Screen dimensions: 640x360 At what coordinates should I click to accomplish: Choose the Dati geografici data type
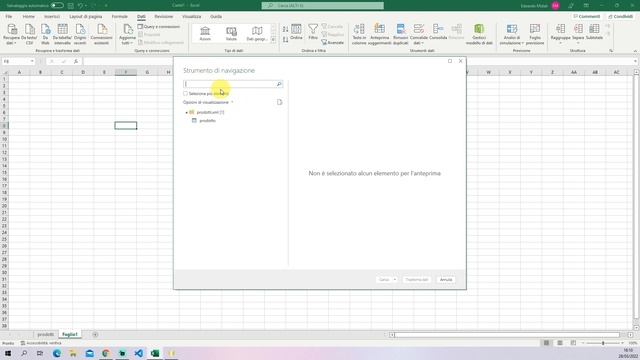(257, 33)
